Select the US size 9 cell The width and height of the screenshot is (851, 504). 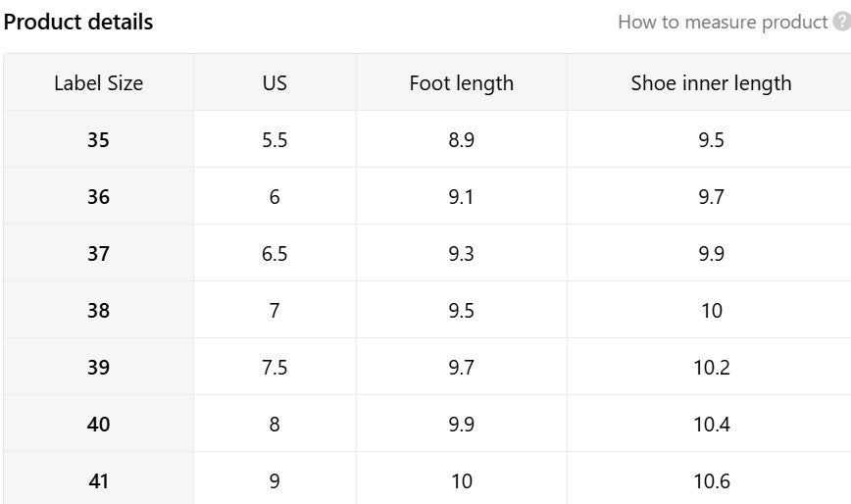(x=275, y=480)
